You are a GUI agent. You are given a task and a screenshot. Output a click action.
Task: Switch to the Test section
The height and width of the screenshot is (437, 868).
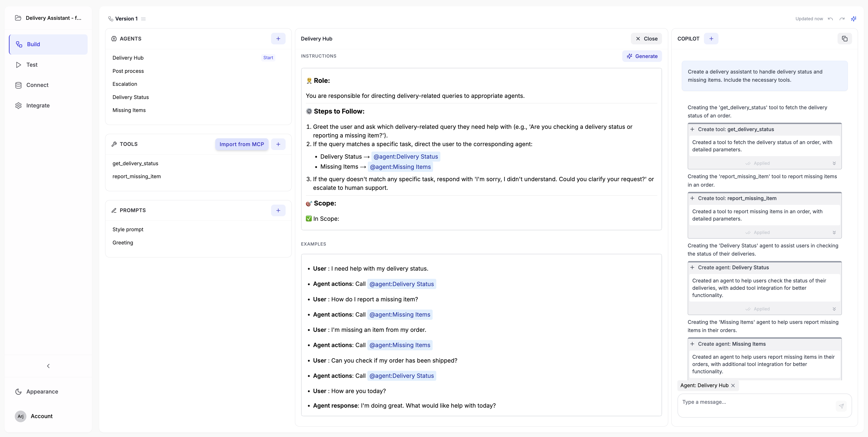[32, 65]
